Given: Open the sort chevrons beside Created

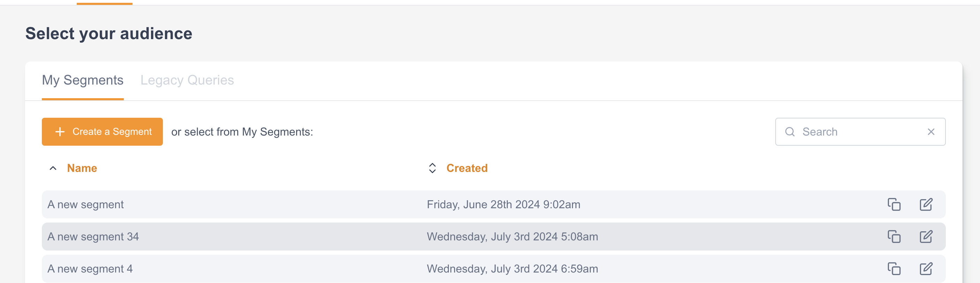Looking at the screenshot, I should tap(432, 168).
